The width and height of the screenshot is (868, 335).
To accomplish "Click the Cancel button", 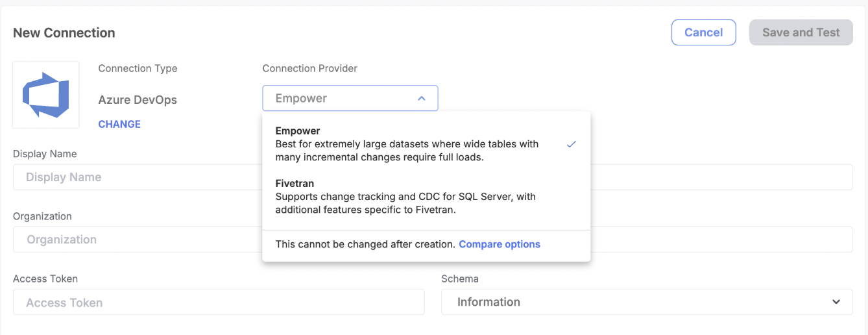I will [x=703, y=32].
